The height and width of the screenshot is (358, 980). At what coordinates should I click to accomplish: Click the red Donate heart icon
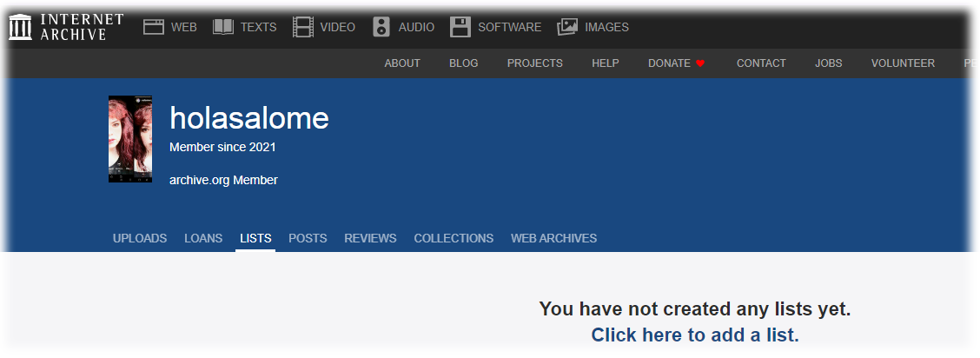pyautogui.click(x=700, y=63)
